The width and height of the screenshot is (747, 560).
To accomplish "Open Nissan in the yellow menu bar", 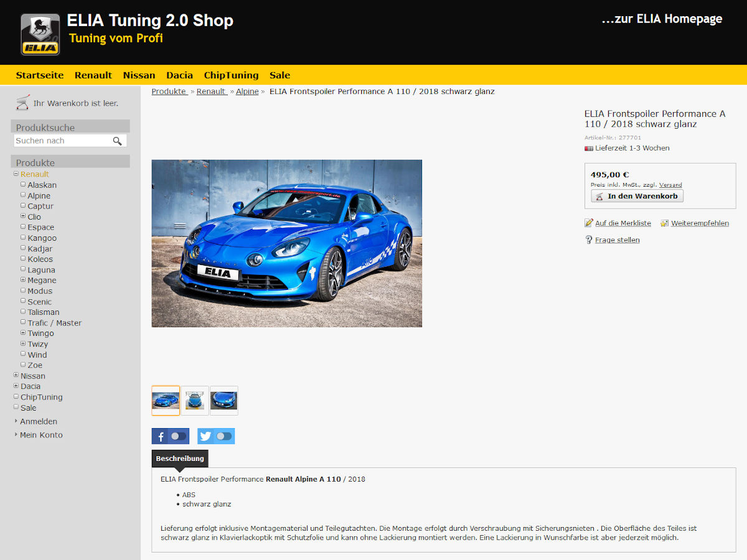I will point(139,75).
